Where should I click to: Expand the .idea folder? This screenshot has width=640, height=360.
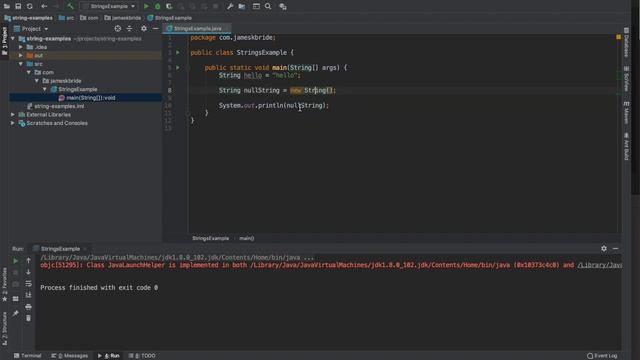tap(21, 47)
